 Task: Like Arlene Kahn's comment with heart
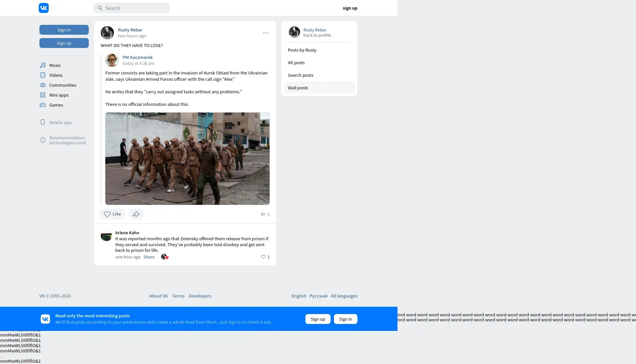pyautogui.click(x=263, y=257)
